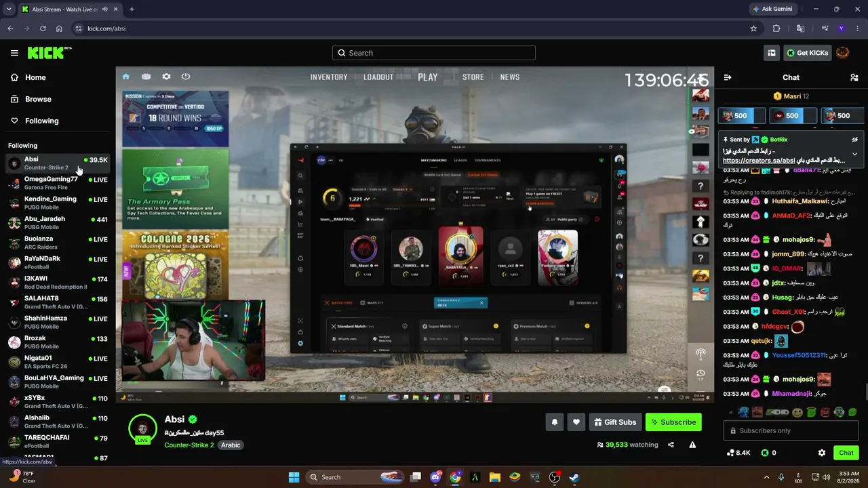This screenshot has height=488, width=868.
Task: Click the Ask Gemini button
Action: (x=772, y=9)
